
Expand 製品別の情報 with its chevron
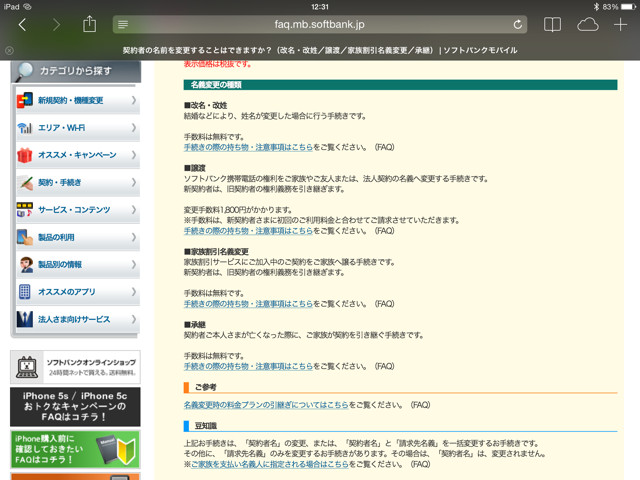pos(133,264)
